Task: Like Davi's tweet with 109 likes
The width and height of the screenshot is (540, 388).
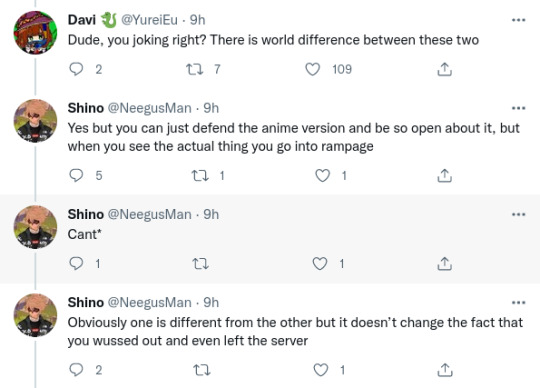Action: [313, 69]
